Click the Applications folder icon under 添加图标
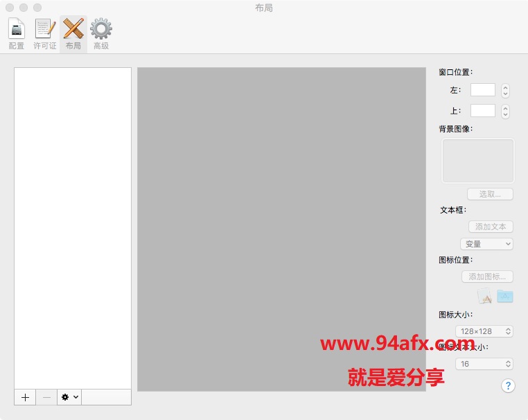Viewport: 528px width, 420px height. click(x=504, y=296)
